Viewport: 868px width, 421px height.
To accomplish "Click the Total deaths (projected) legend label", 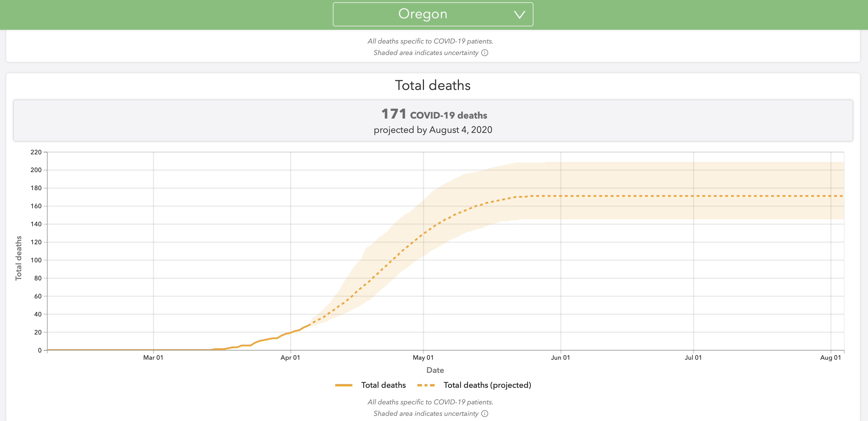I will click(x=487, y=385).
